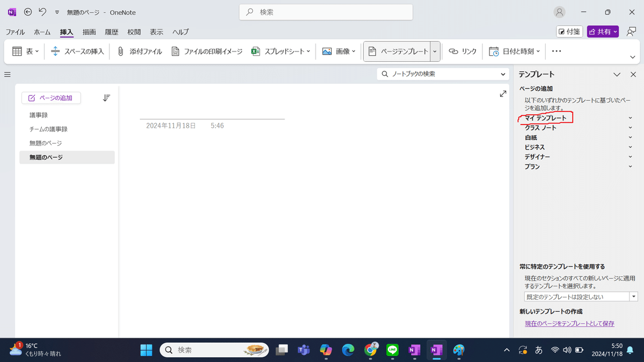Viewport: 644px width, 362px height.
Task: Open the Quick Access Toolbar customize arrow
Action: point(57,12)
